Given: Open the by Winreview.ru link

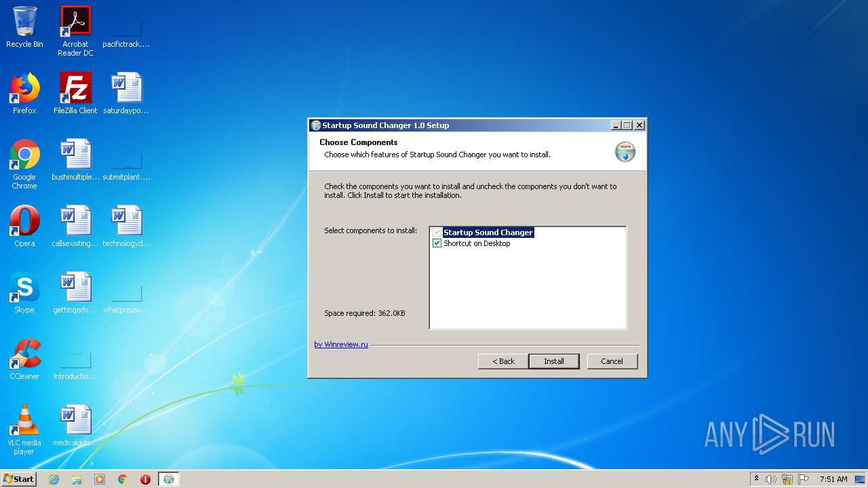Looking at the screenshot, I should 341,344.
